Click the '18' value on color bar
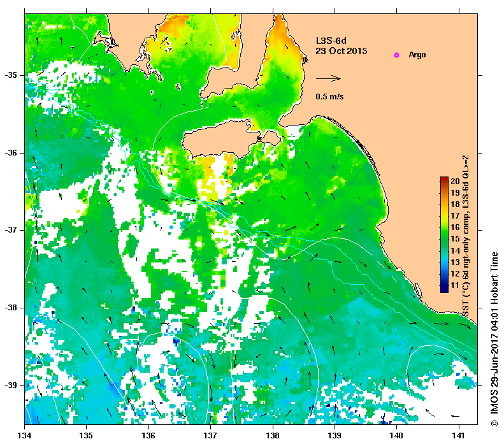Image resolution: width=504 pixels, height=446 pixels. (455, 205)
